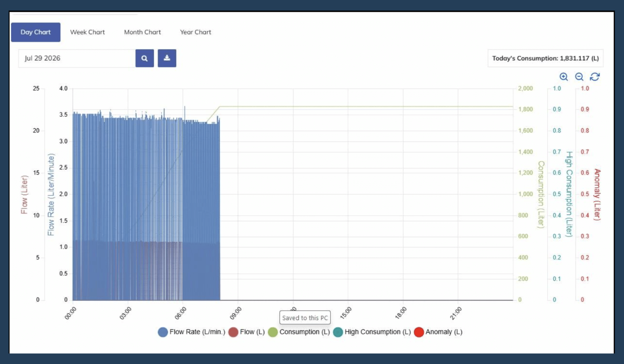Viewport: 624px width, 364px height.
Task: Click the 06:00 time axis label
Action: tap(180, 313)
